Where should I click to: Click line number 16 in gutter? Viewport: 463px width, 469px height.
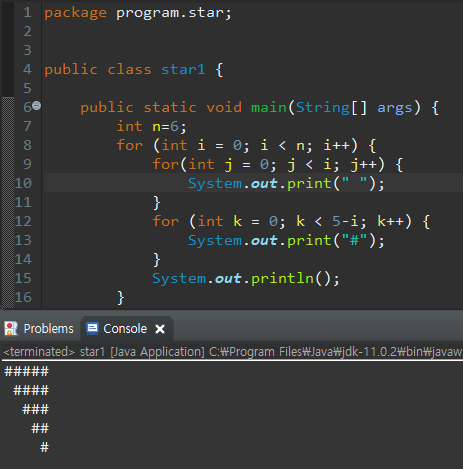point(23,297)
